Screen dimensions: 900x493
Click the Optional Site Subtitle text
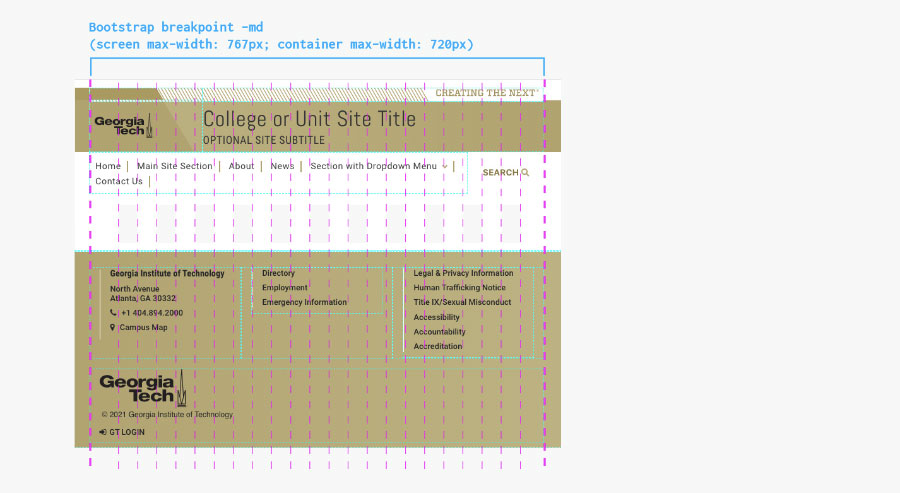tap(264, 140)
